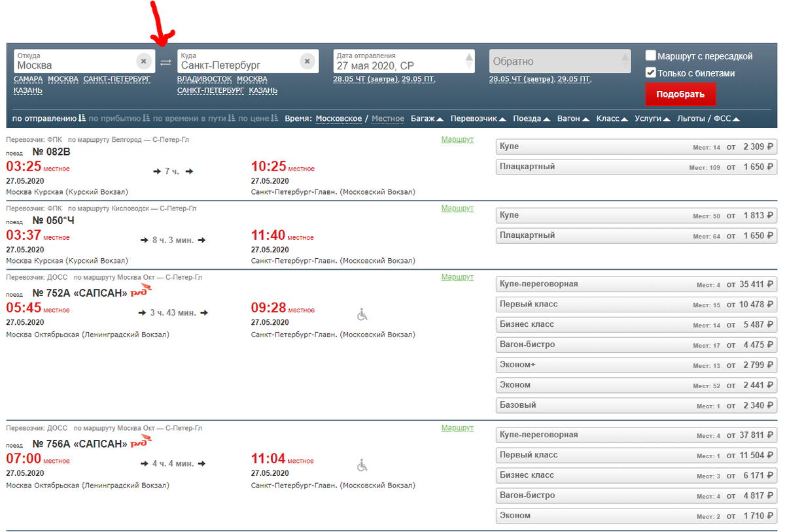785x532 pixels.
Task: Click the wheelchair icon for train 752A
Action: point(362,315)
